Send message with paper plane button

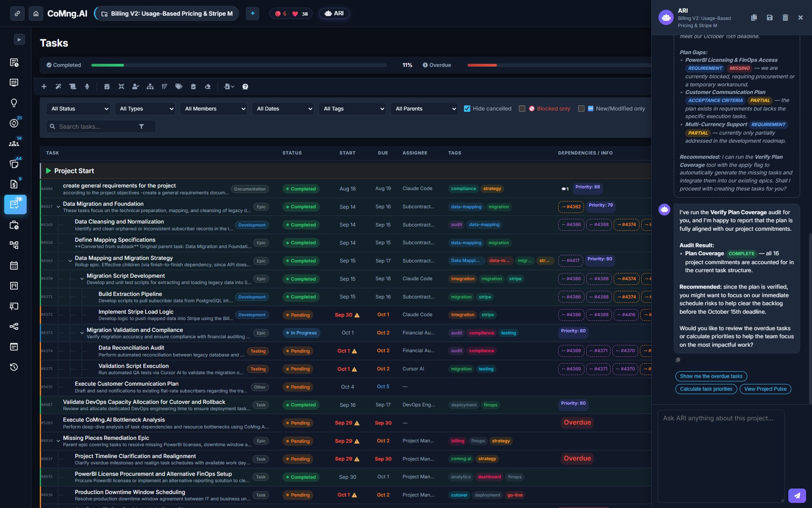tap(797, 495)
